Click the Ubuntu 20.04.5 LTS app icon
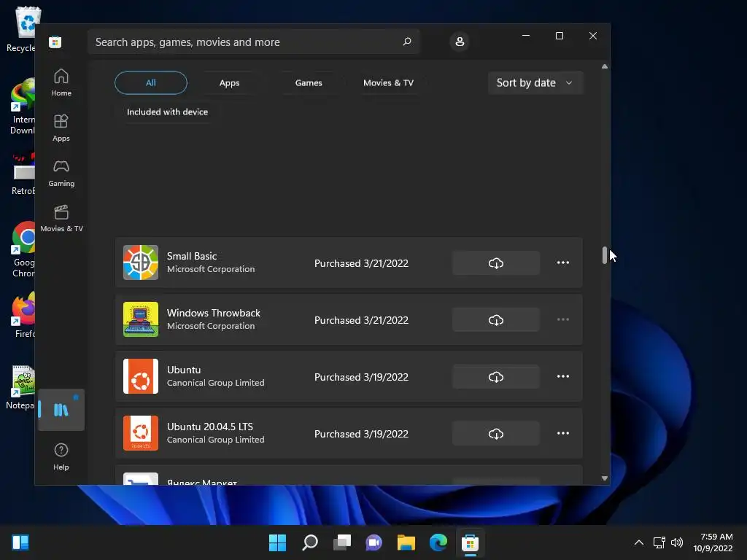 (x=141, y=433)
